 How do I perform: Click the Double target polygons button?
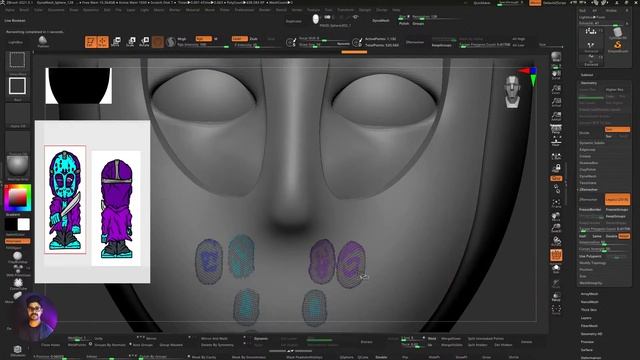tap(611, 236)
